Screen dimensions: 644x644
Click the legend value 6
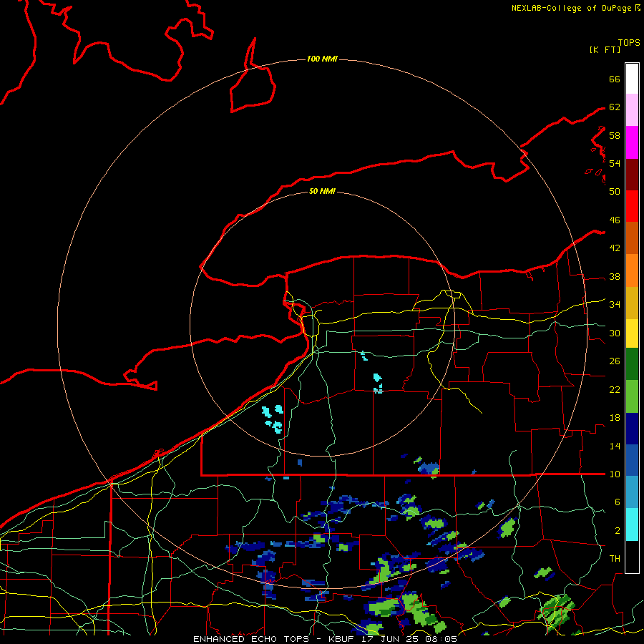[618, 502]
